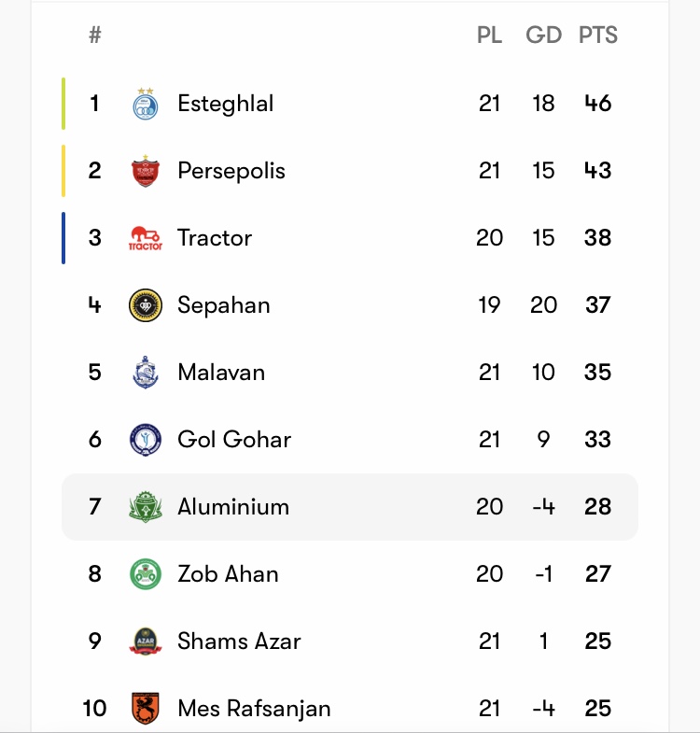The height and width of the screenshot is (733, 700).
Task: Open the Persepolis team name link
Action: point(231,171)
